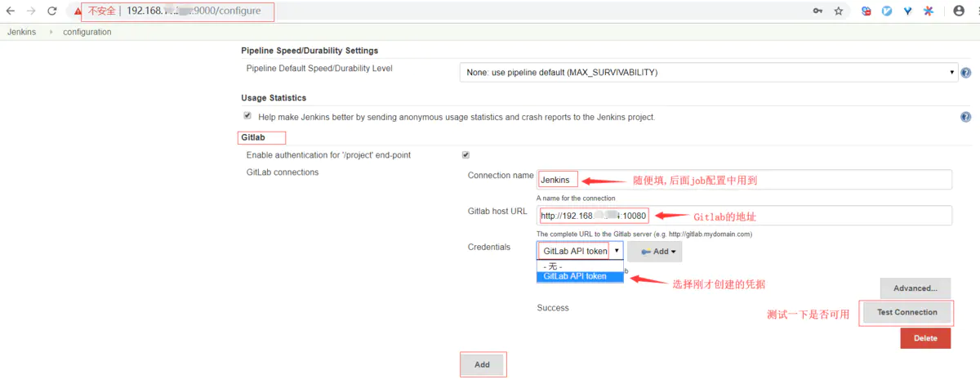
Task: Select GitLab API token option in list
Action: pos(580,276)
